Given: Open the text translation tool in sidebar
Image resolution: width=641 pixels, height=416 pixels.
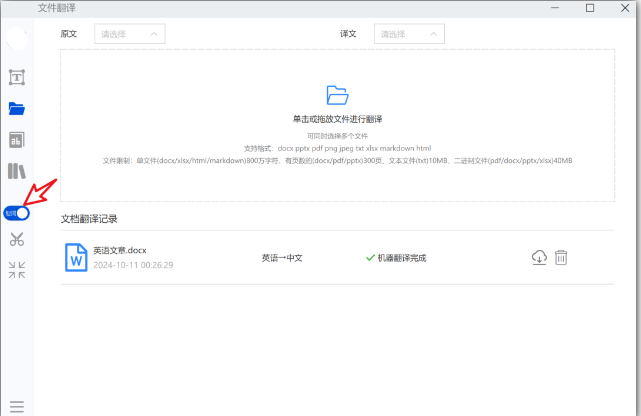Looking at the screenshot, I should pos(17,77).
